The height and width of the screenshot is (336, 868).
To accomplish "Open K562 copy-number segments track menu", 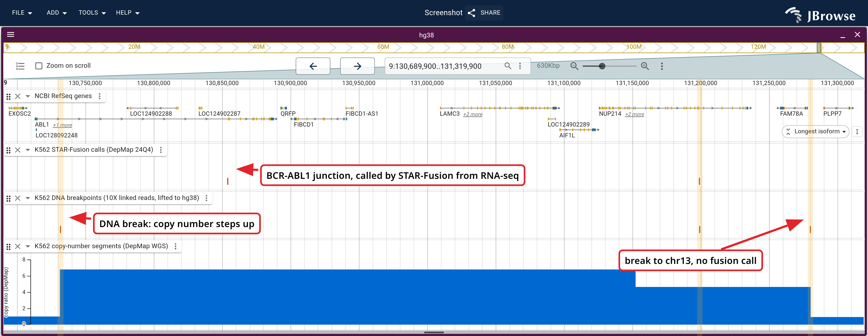I will click(175, 246).
